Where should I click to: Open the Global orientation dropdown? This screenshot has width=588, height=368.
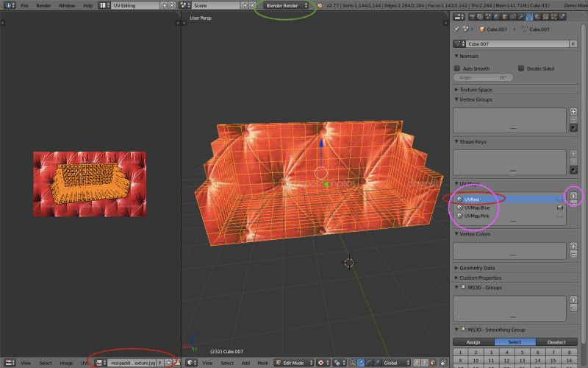pyautogui.click(x=395, y=363)
